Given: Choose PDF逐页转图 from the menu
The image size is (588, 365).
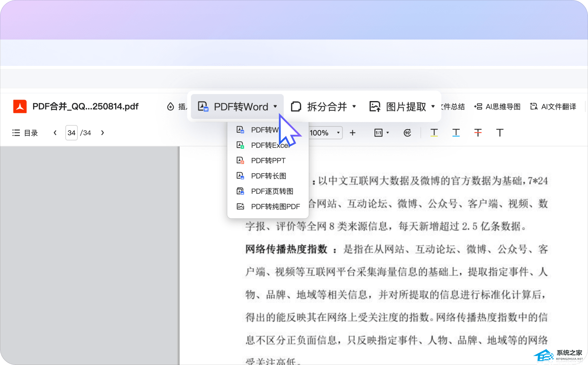Looking at the screenshot, I should [x=268, y=191].
